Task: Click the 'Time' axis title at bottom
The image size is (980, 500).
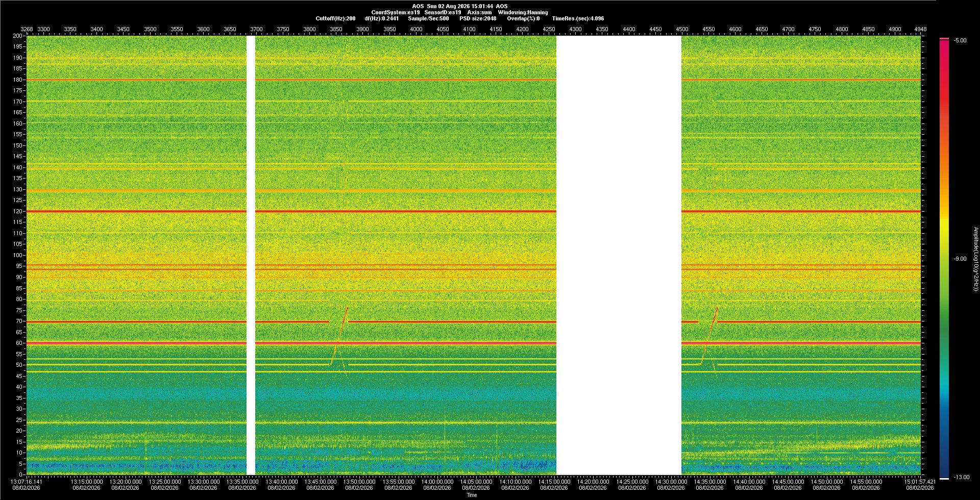Action: pyautogui.click(x=472, y=495)
